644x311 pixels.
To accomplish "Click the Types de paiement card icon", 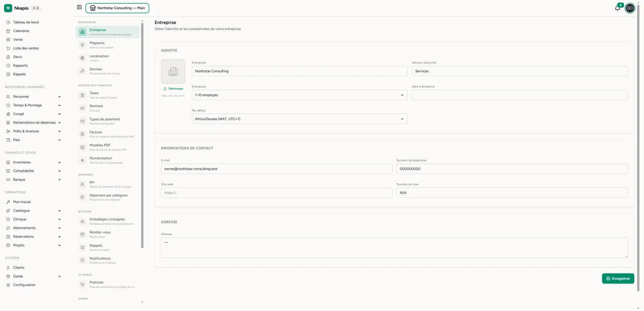I will click(x=83, y=121).
